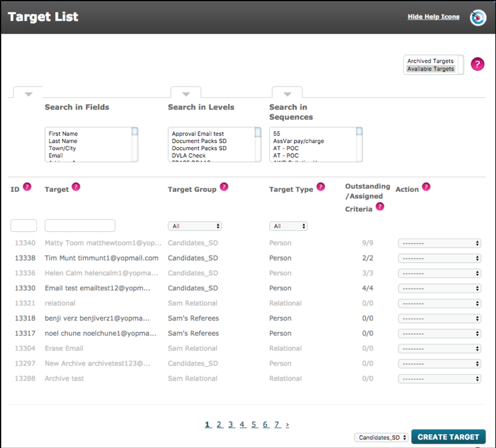Select AssVar pay/charge sequence
Viewport: 496px width, 448px height.
[298, 141]
